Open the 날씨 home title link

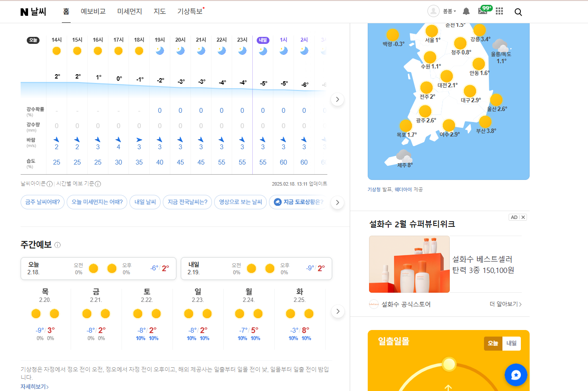pos(38,12)
